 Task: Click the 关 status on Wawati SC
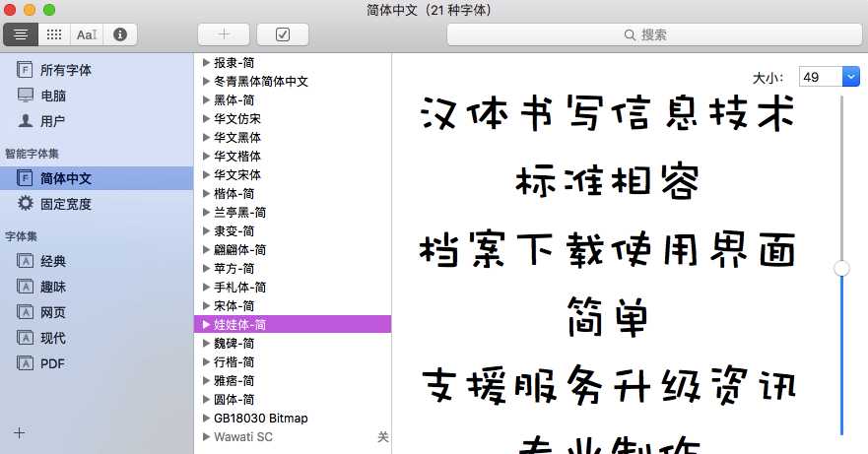[383, 437]
